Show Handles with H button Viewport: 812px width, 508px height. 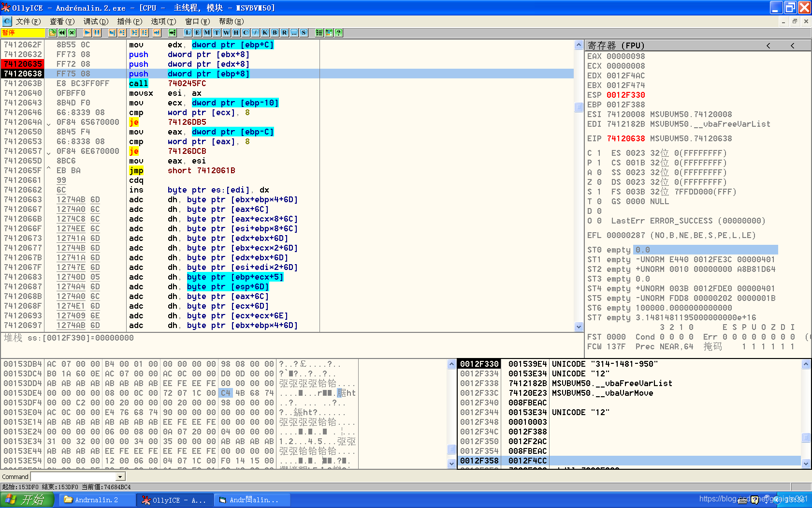pyautogui.click(x=236, y=32)
